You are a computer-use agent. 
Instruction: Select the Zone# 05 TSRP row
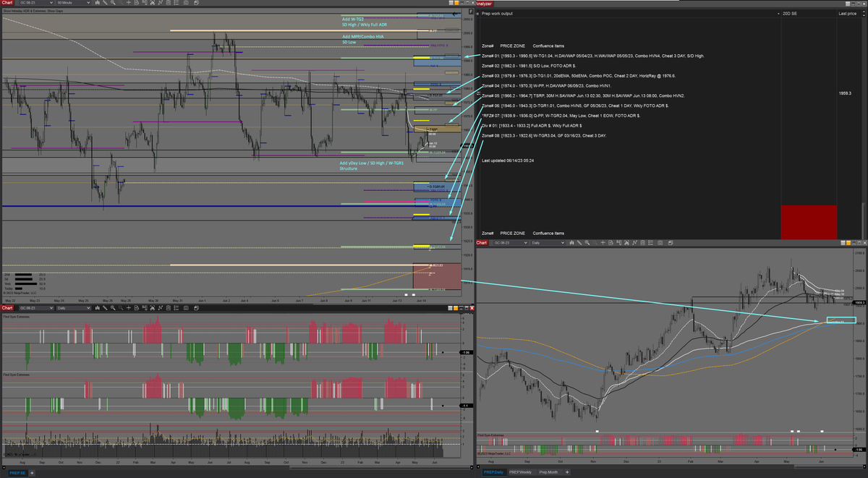[583, 95]
